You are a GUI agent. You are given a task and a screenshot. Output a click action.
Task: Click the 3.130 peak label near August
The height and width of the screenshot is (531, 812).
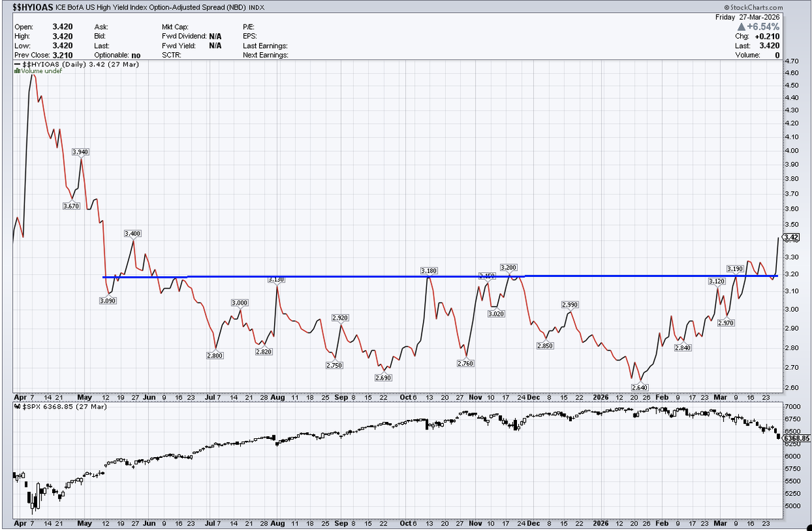[276, 279]
